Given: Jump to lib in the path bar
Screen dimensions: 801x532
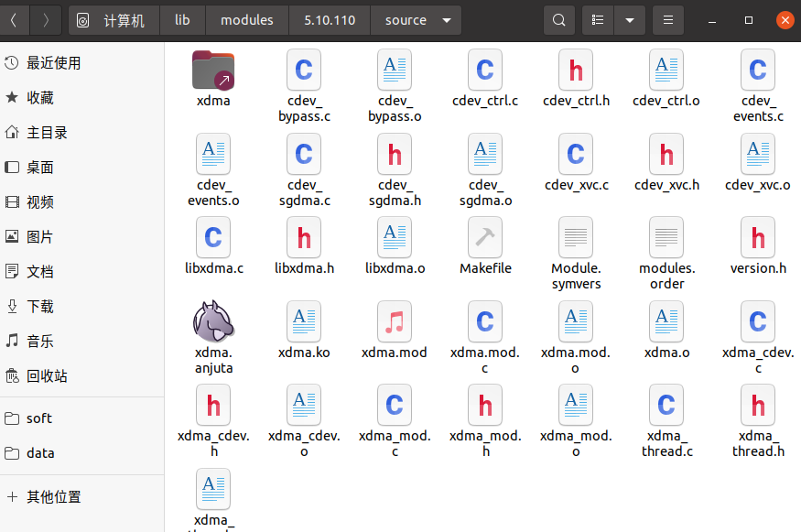Looking at the screenshot, I should pyautogui.click(x=182, y=20).
